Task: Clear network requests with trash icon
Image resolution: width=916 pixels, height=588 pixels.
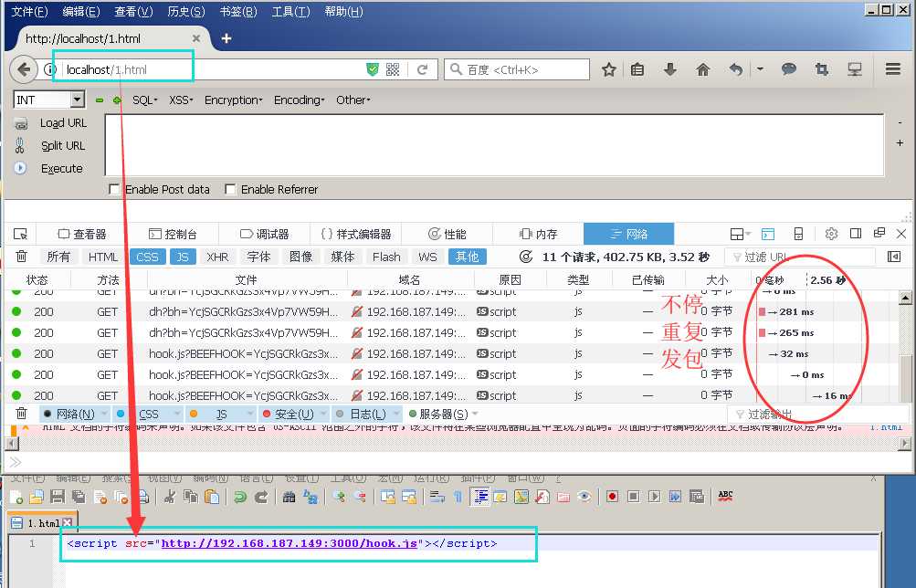Action: pos(22,257)
